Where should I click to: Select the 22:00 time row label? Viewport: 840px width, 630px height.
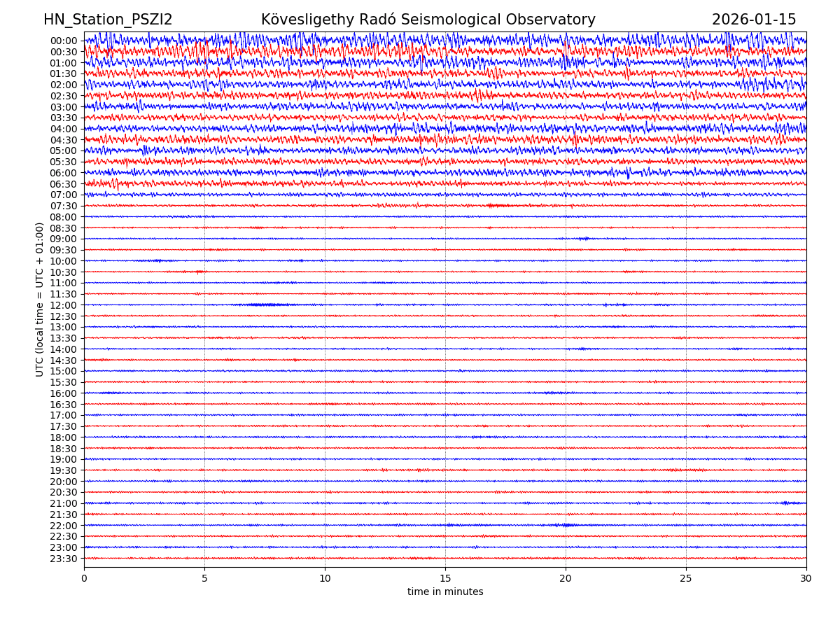pos(63,526)
